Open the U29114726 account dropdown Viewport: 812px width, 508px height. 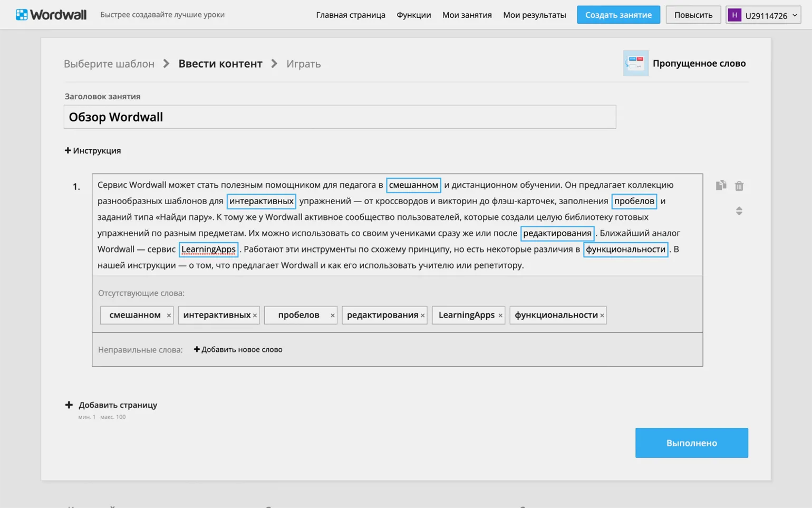[x=763, y=15]
